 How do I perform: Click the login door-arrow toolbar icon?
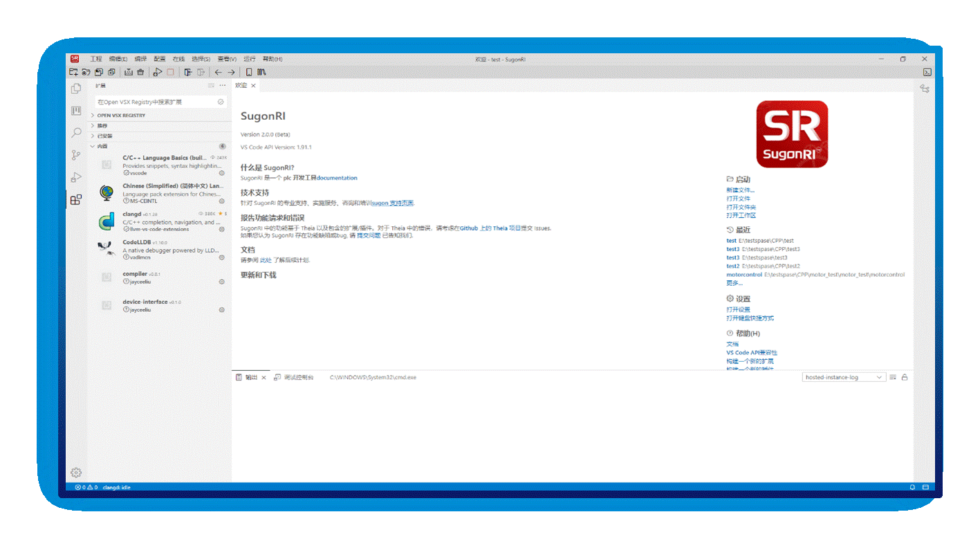point(188,72)
